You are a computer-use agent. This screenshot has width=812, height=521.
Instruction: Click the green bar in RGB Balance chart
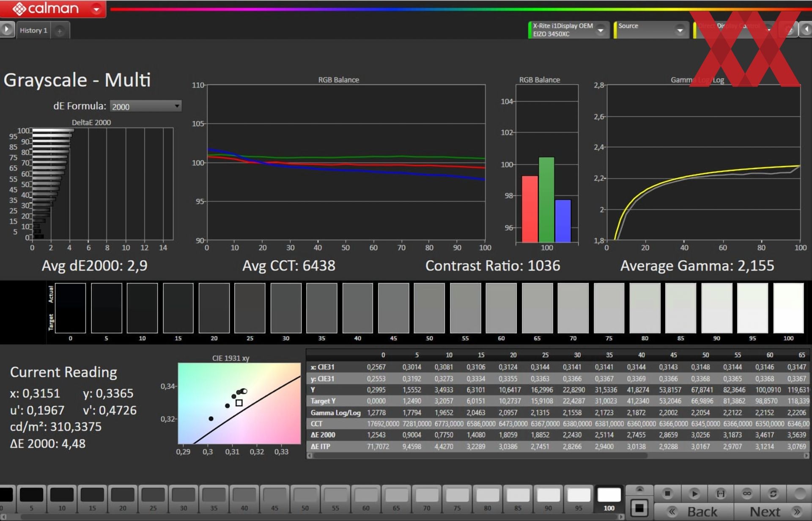(546, 199)
